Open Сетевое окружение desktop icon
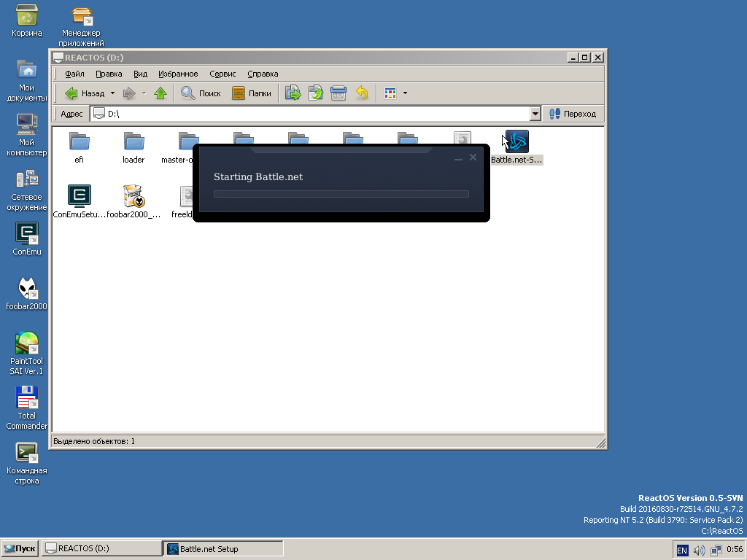Screen dimensions: 747x560 (x=27, y=190)
